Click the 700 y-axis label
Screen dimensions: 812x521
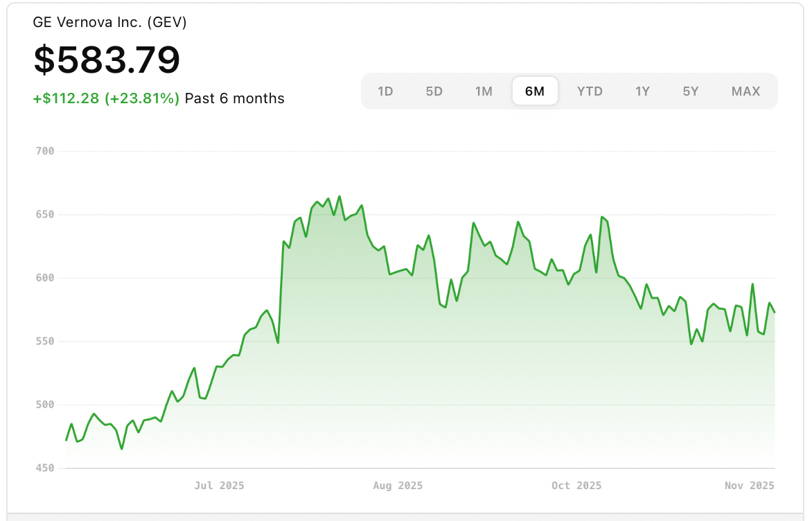(45, 151)
